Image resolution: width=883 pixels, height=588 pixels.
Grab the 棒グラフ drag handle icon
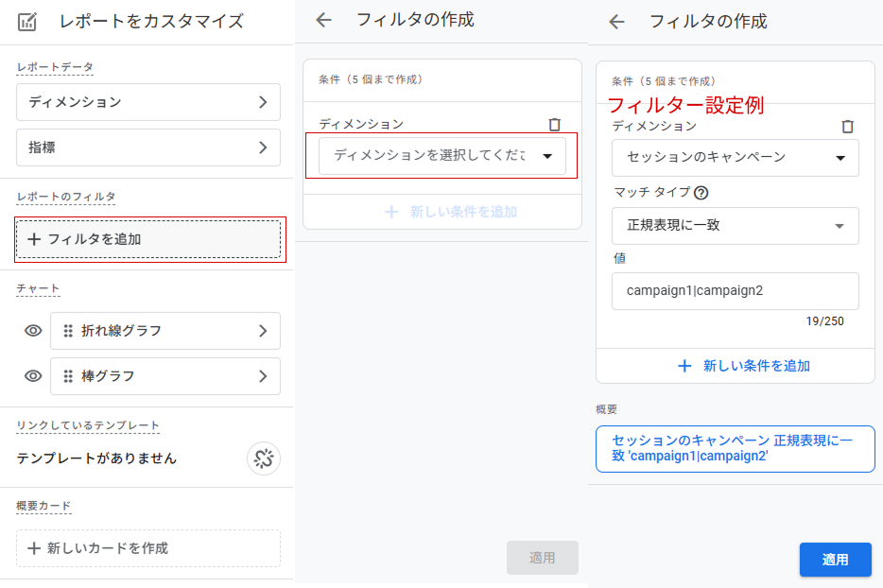click(x=68, y=376)
